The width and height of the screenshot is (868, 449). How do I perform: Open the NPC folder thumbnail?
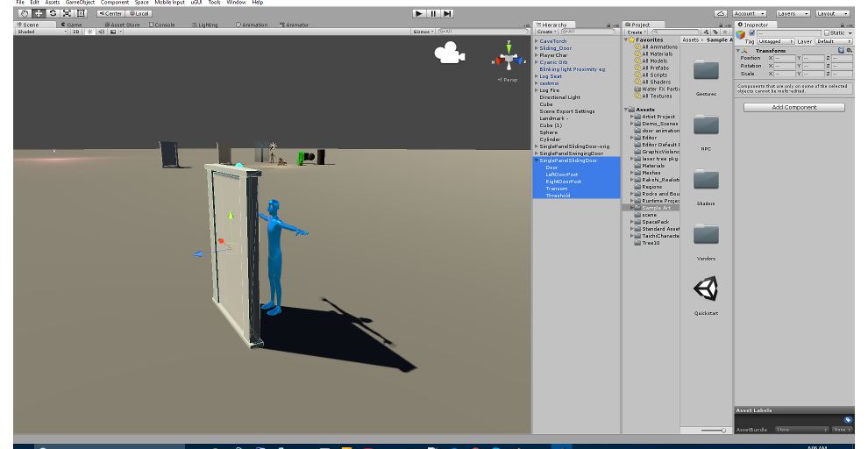point(706,125)
